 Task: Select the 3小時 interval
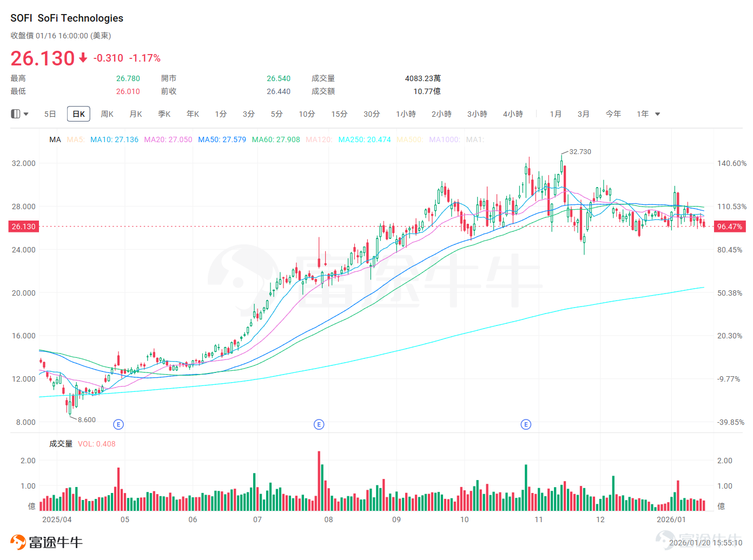click(477, 114)
